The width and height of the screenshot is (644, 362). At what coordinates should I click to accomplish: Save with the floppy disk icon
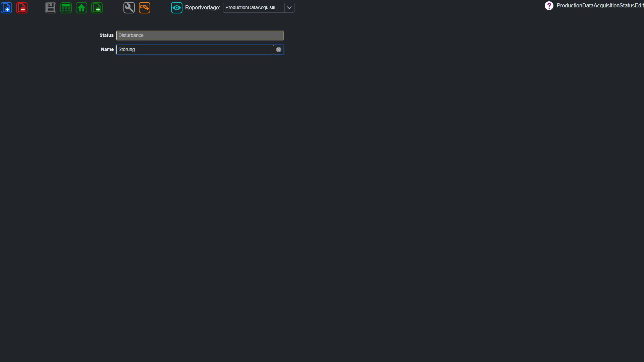pyautogui.click(x=51, y=8)
